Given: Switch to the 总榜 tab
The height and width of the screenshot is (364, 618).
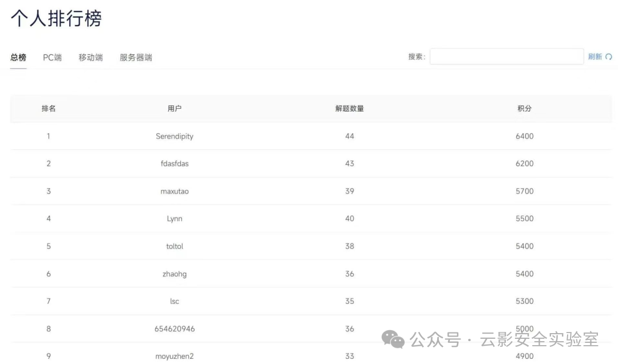Looking at the screenshot, I should (x=18, y=58).
